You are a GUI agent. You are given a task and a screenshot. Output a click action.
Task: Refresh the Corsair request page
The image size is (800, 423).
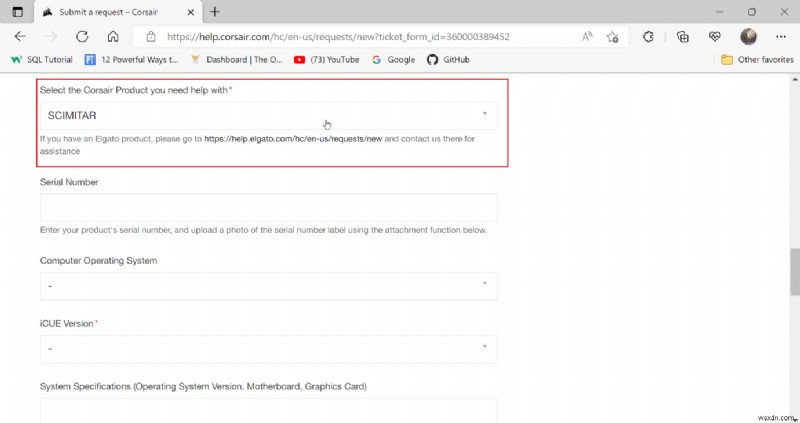click(x=82, y=37)
